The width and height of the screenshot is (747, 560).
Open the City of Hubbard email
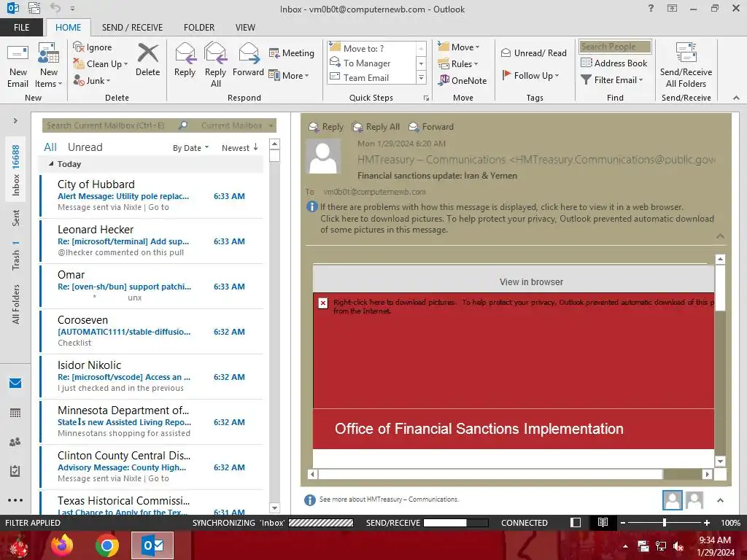click(152, 195)
